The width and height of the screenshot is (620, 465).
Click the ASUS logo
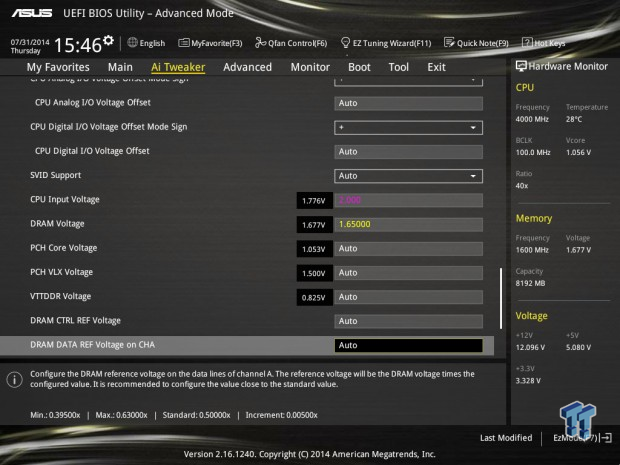coord(32,13)
